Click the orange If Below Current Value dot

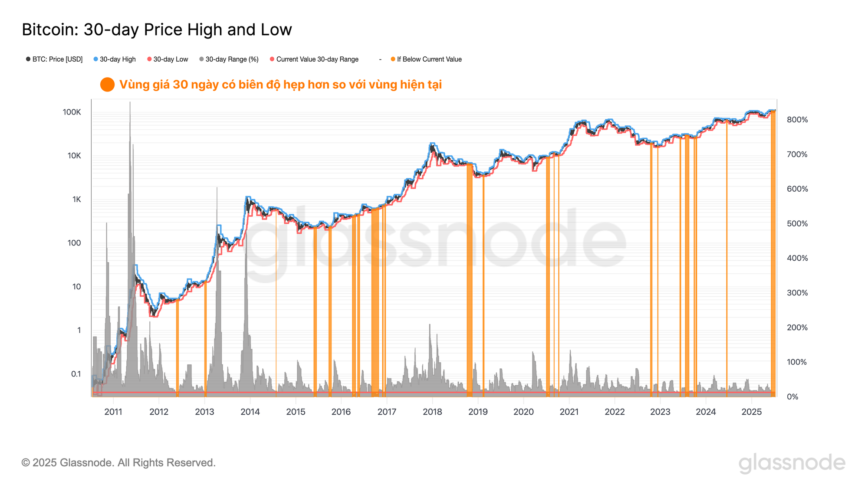pyautogui.click(x=393, y=59)
